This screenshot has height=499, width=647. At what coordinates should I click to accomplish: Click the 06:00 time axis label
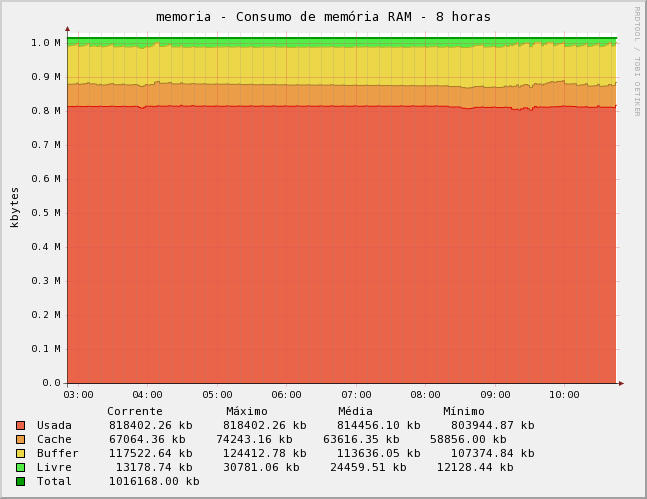286,395
